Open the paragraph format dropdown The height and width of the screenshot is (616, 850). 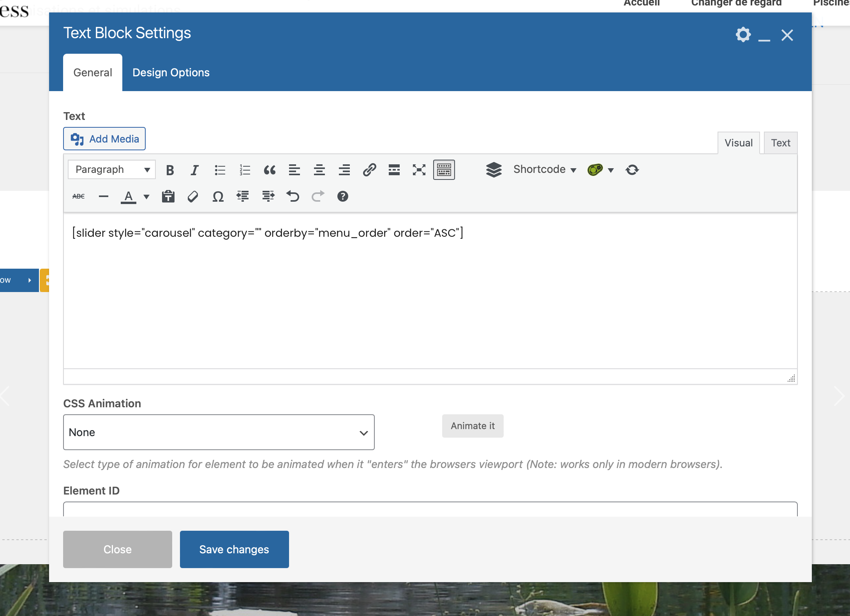tap(111, 169)
